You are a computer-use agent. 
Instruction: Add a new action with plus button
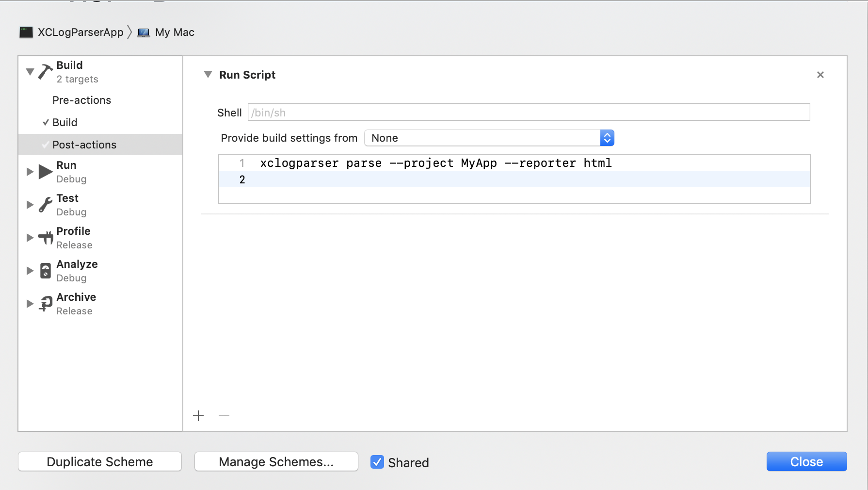click(x=198, y=416)
